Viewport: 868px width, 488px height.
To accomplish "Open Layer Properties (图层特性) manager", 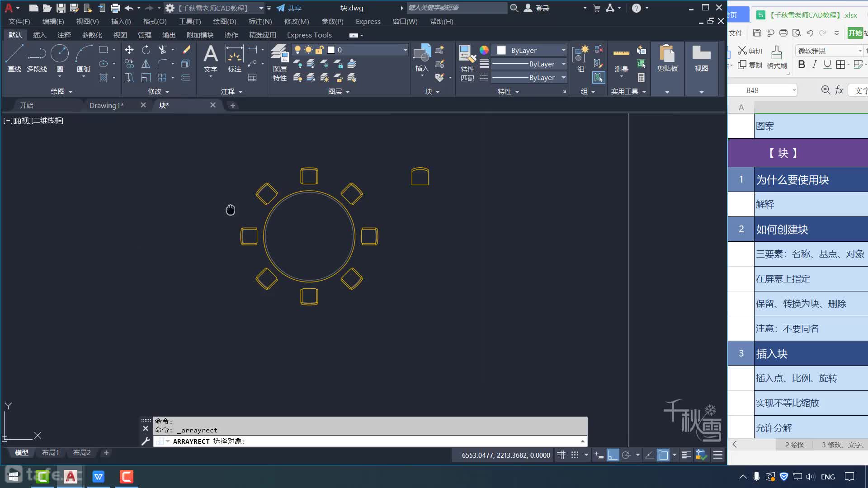I will 280,63.
